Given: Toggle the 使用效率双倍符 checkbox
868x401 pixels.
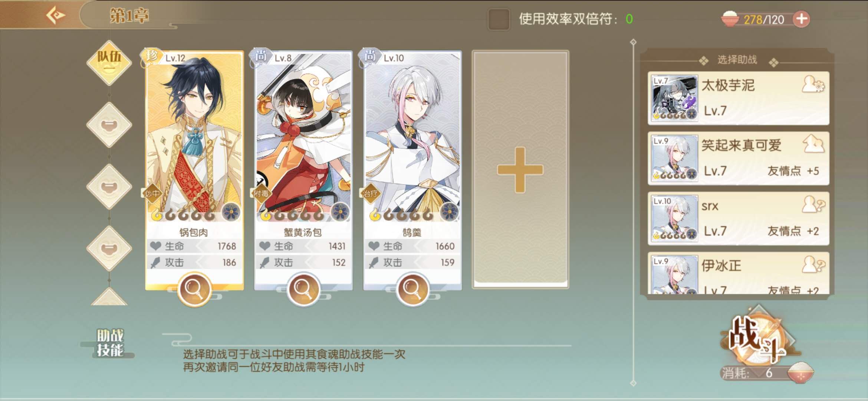Looking at the screenshot, I should point(499,19).
